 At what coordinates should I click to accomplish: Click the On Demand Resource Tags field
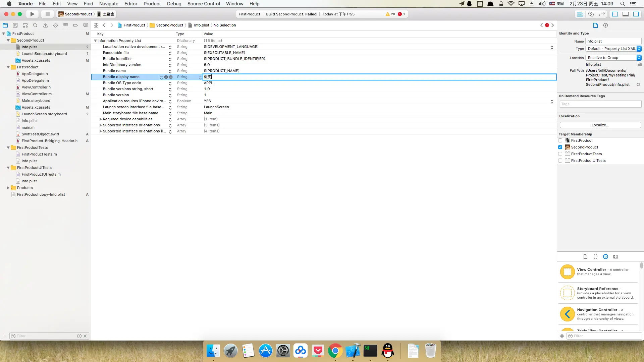pos(600,104)
